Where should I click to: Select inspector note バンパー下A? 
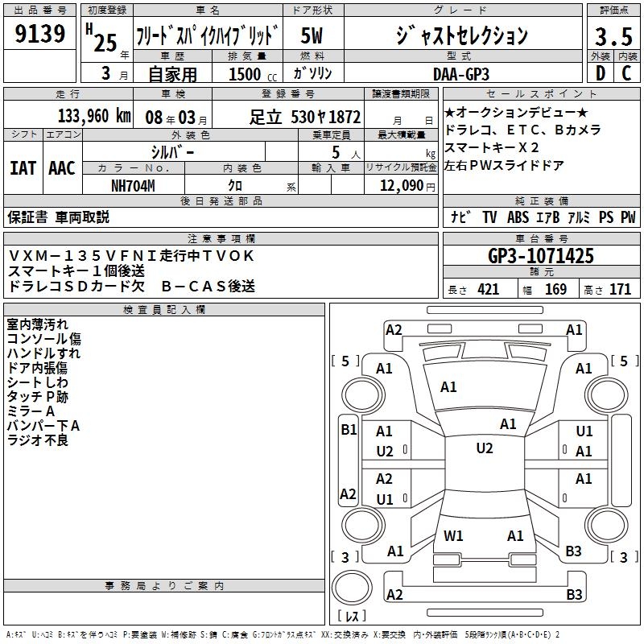[43, 426]
